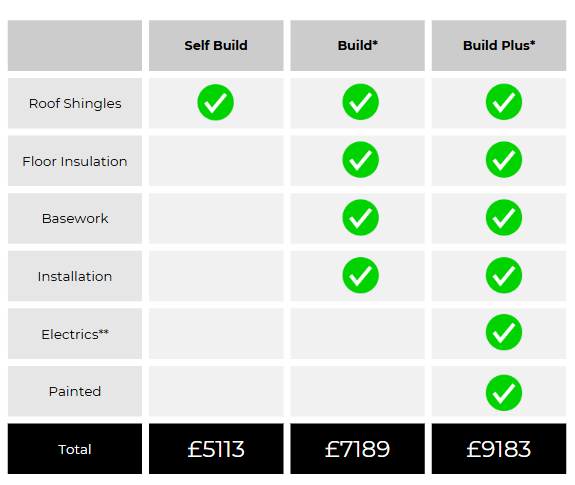
Task: Click the £7189 Build total price
Action: point(358,449)
